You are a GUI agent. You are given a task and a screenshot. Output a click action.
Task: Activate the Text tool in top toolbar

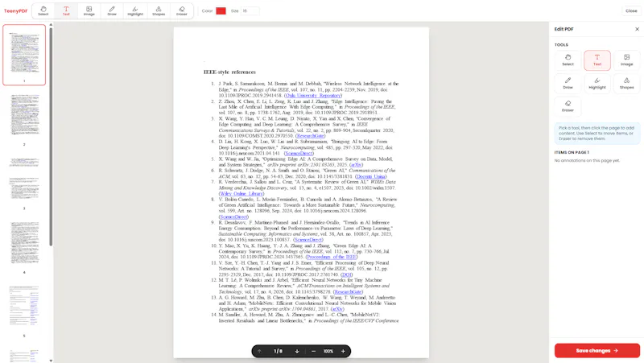coord(66,11)
